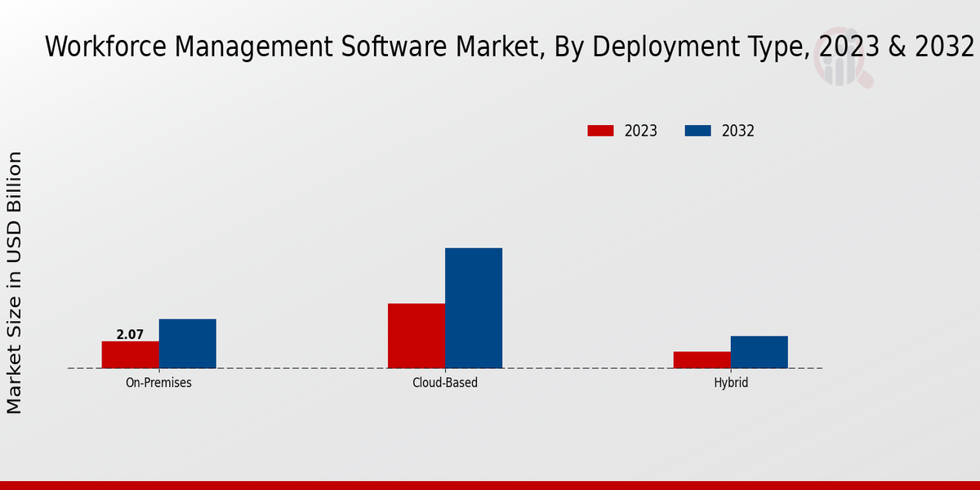
Task: Click the small red Hybrid 2023 bar
Action: (x=702, y=359)
